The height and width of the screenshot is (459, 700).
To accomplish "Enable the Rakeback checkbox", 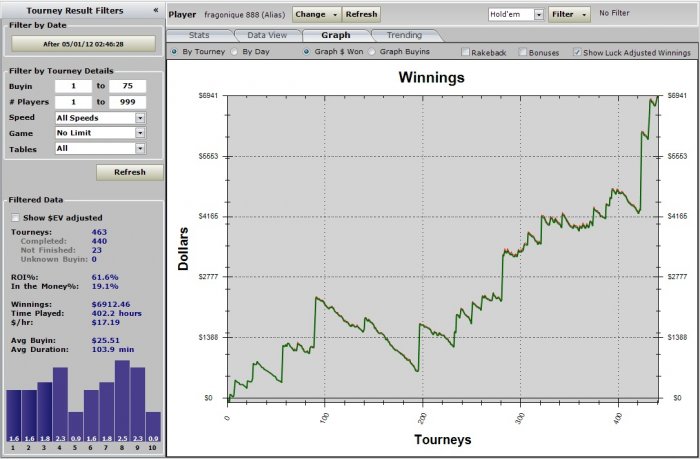I will pos(465,52).
